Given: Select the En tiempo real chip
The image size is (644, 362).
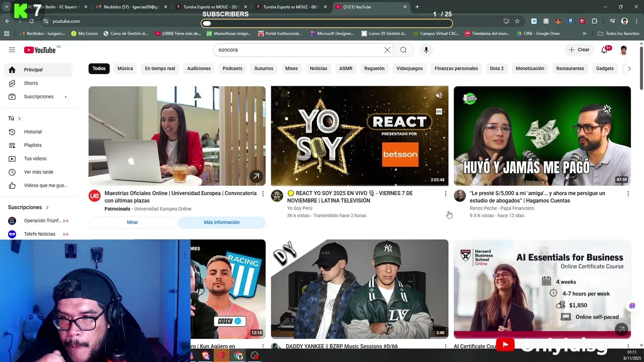Looking at the screenshot, I should 160,68.
